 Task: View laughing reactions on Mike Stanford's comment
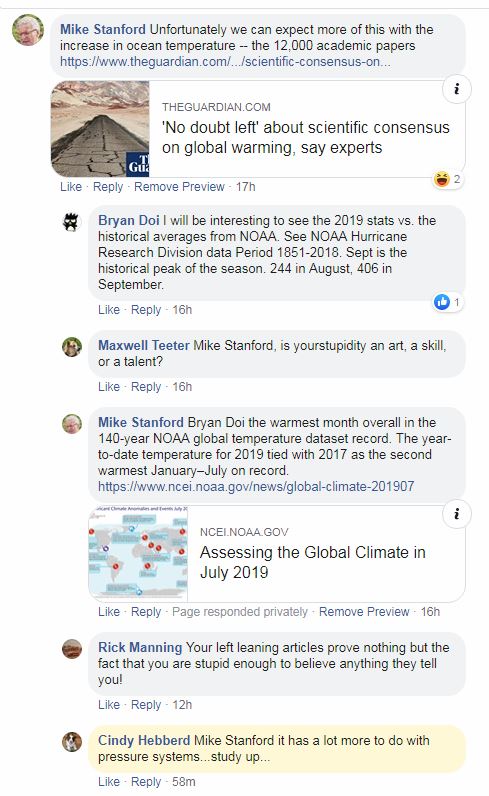448,179
